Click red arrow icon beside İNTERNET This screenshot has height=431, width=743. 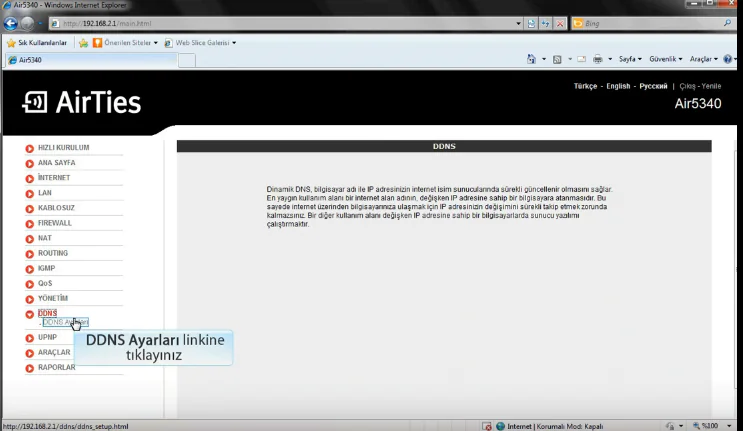(29, 179)
